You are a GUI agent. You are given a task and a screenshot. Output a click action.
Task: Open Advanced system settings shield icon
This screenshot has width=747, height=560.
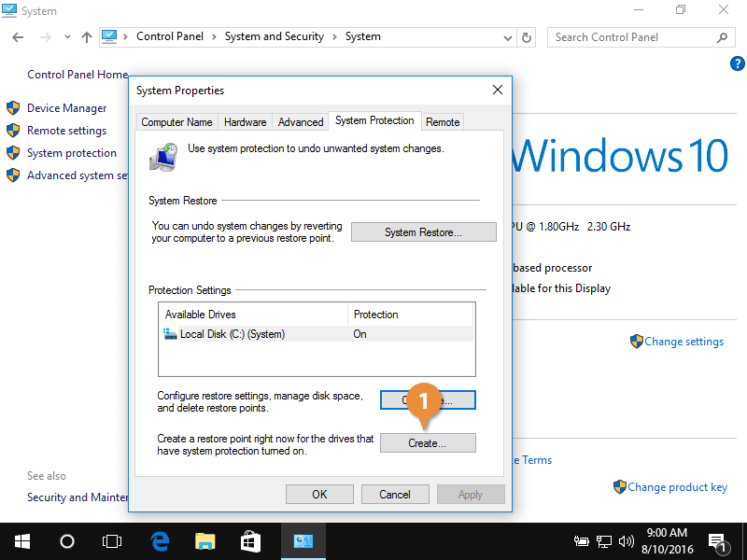point(13,175)
